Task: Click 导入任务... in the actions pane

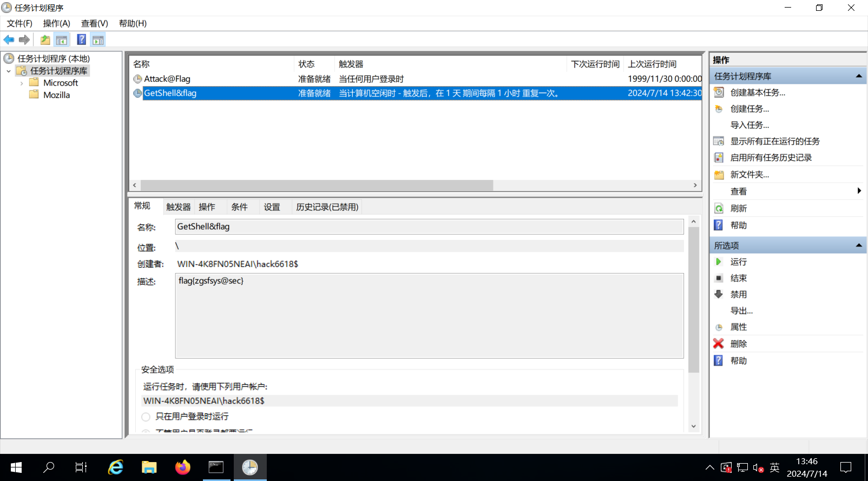Action: (749, 125)
